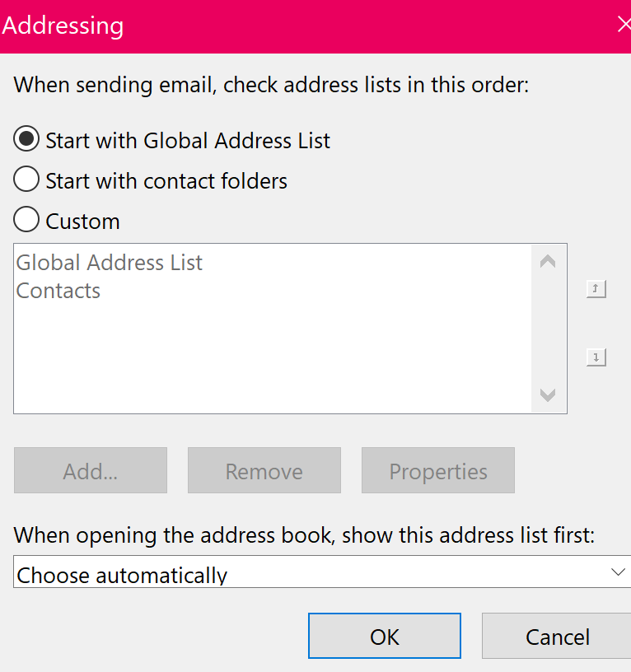631x672 pixels.
Task: Open Properties for the address list
Action: tap(438, 470)
